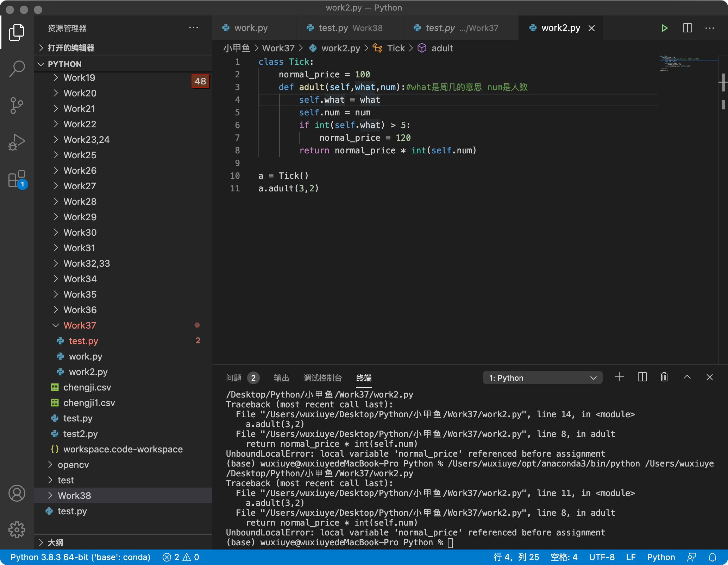Open test.py with 2 errors in Work37
Viewport: 728px width, 565px height.
tap(123, 341)
